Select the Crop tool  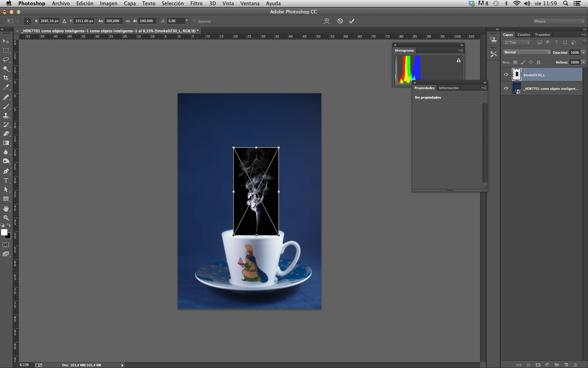coord(6,78)
